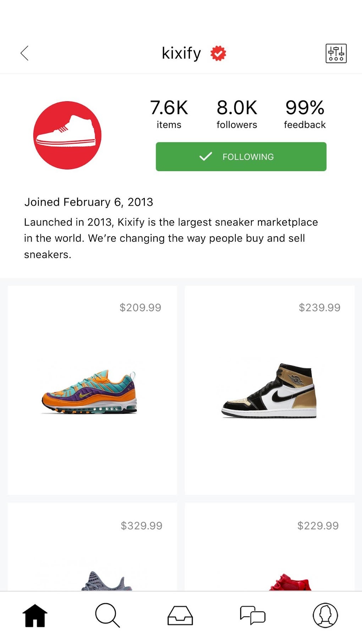The width and height of the screenshot is (362, 644).
Task: Open the Home tab
Action: click(35, 615)
